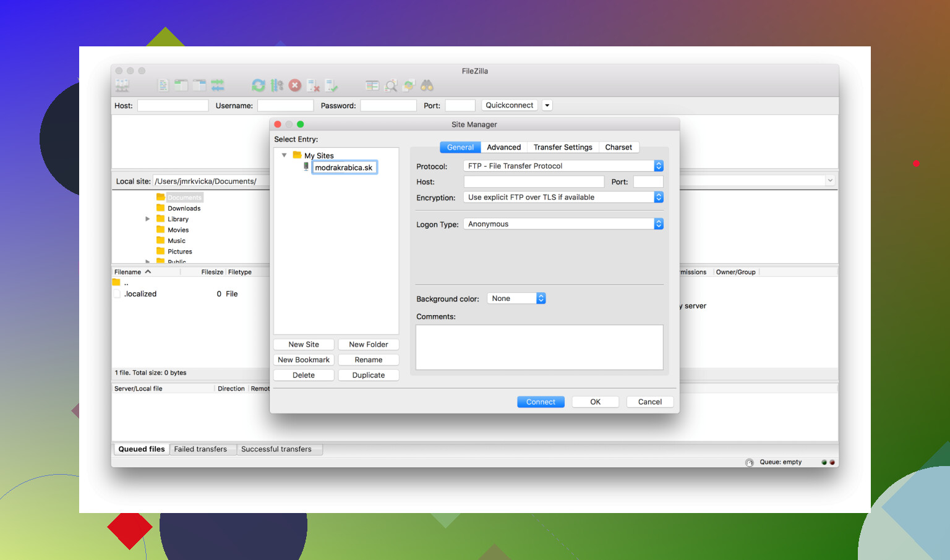Open Site Manager toolbar icon

coord(122,86)
